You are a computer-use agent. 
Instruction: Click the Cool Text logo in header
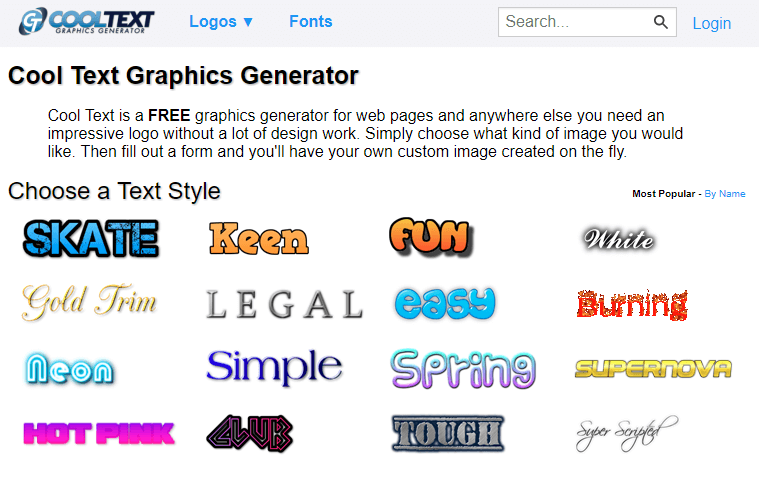(x=89, y=21)
